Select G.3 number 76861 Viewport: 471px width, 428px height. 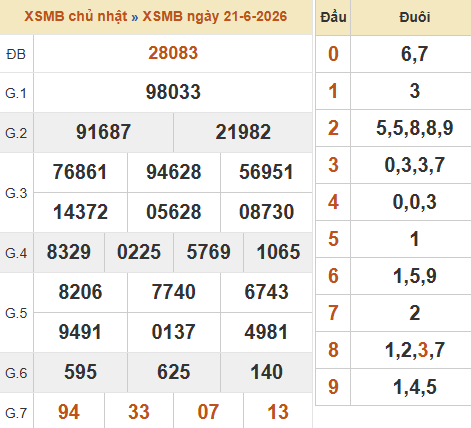point(80,172)
